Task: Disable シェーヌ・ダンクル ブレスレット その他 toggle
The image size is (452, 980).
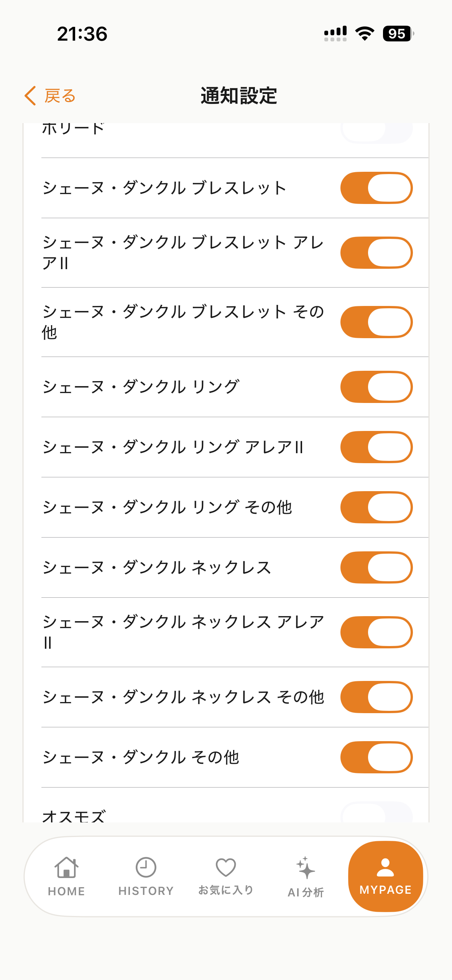Action: (376, 322)
